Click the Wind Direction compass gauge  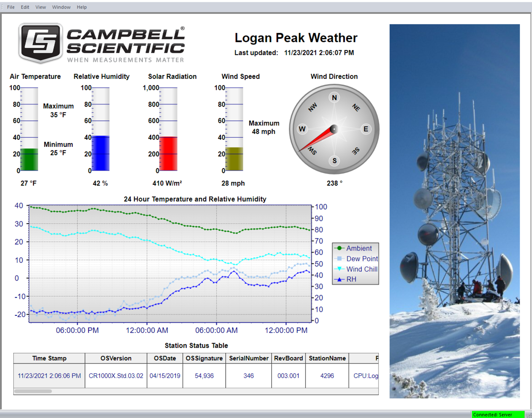pyautogui.click(x=334, y=129)
